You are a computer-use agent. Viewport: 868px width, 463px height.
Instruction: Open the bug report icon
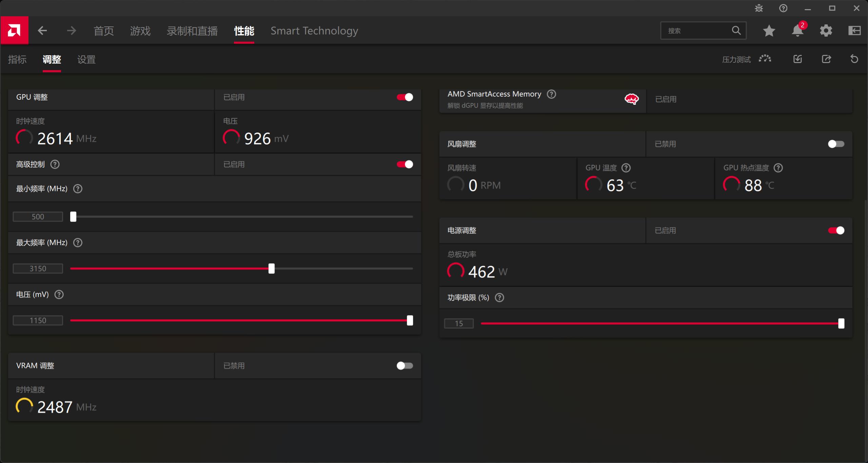[759, 8]
